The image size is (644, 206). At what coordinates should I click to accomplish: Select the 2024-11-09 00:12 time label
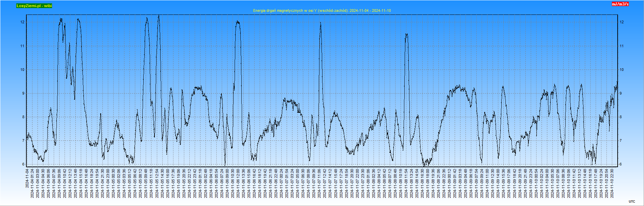tap(450, 183)
